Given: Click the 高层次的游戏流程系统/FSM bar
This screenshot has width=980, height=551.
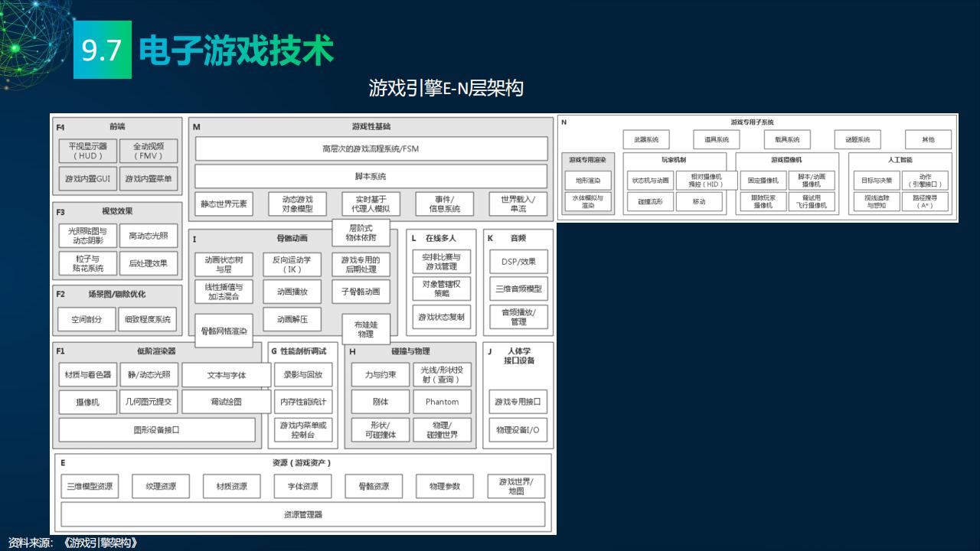Looking at the screenshot, I should coord(371,148).
